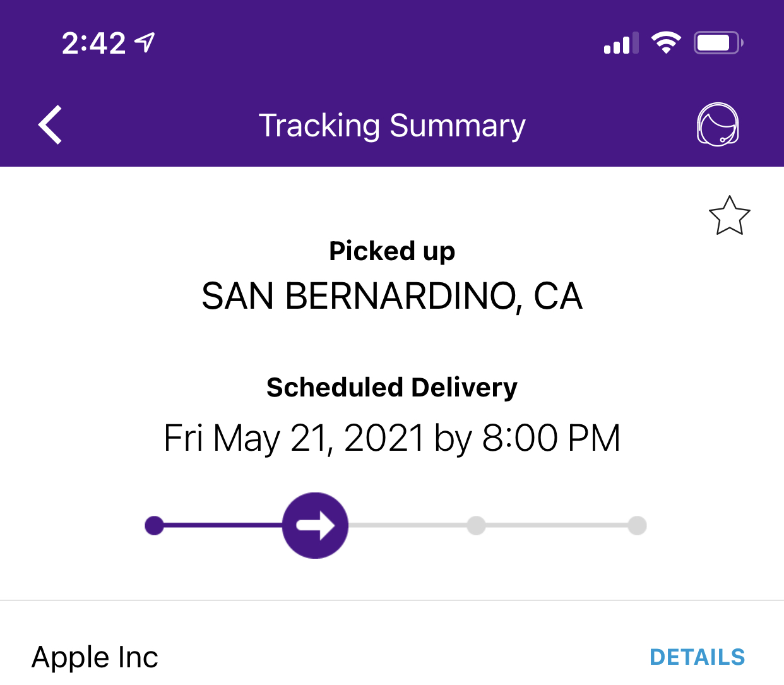Viewport: 784px width, 685px height.
Task: Toggle the favorite star for this shipment
Action: pos(729,216)
